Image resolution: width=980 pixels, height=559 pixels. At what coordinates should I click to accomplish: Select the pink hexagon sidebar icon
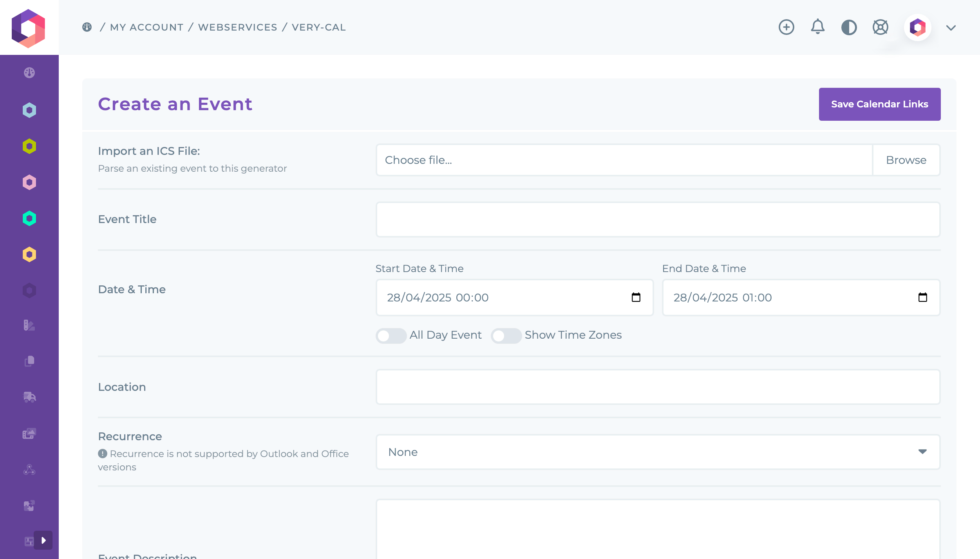pyautogui.click(x=29, y=182)
